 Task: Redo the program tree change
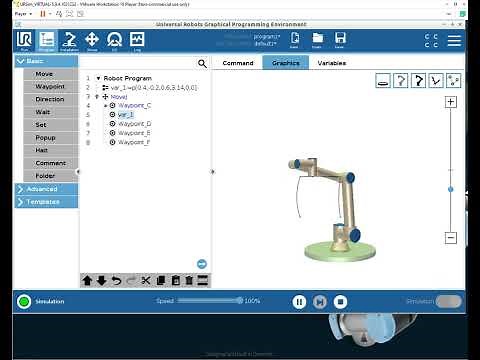[x=131, y=281]
